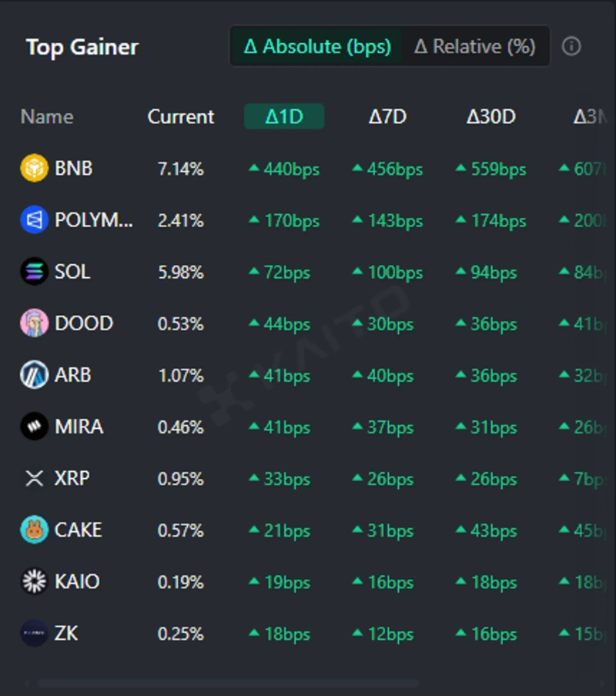Open the BNB row name link
The image size is (616, 696).
click(74, 168)
